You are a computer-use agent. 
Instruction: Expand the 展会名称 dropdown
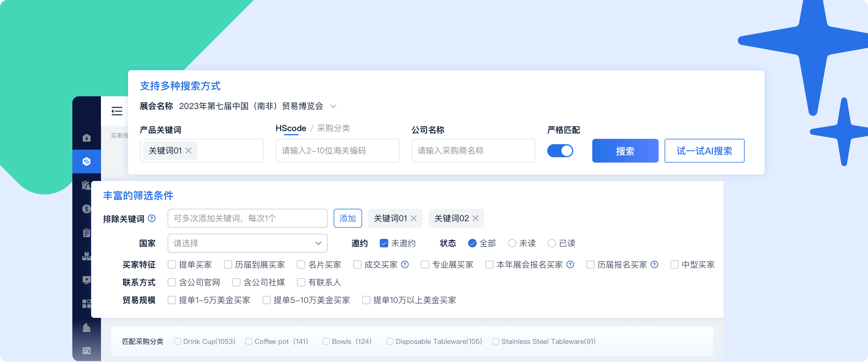point(333,106)
